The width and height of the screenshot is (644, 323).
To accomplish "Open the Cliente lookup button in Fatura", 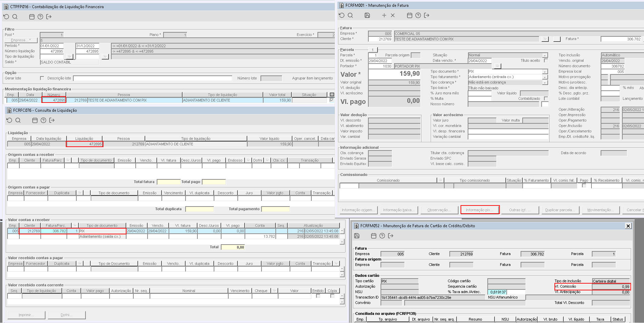I will tap(545, 39).
